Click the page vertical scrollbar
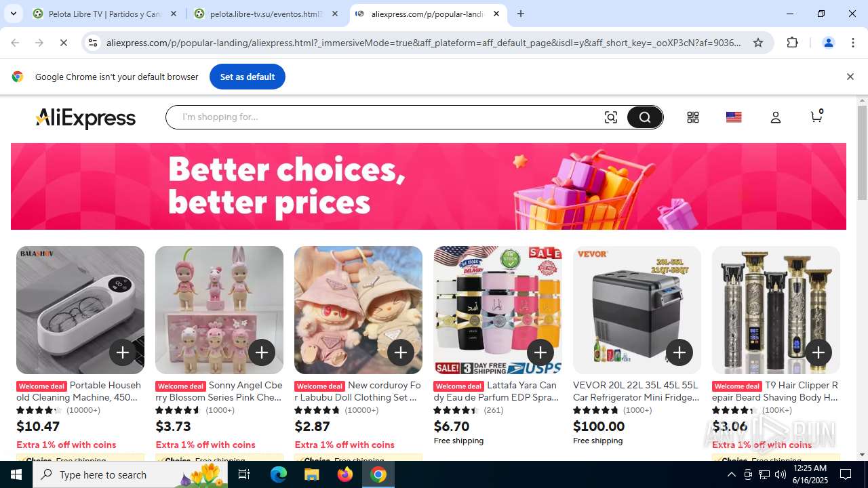 (862, 278)
